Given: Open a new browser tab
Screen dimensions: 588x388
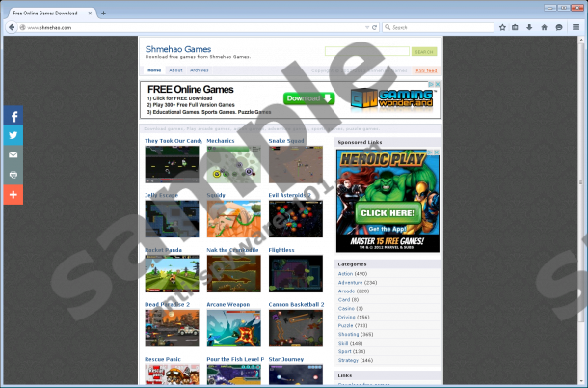Looking at the screenshot, I should [x=104, y=13].
